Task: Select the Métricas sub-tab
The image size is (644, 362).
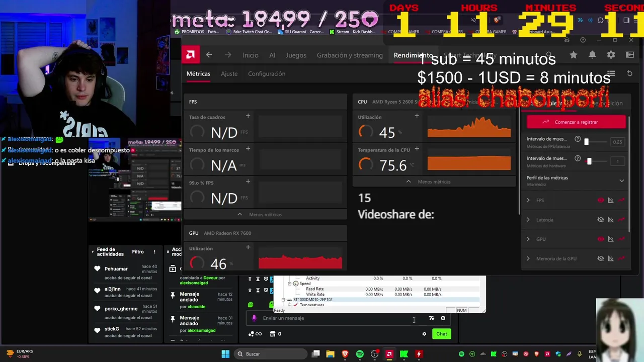Action: [198, 73]
